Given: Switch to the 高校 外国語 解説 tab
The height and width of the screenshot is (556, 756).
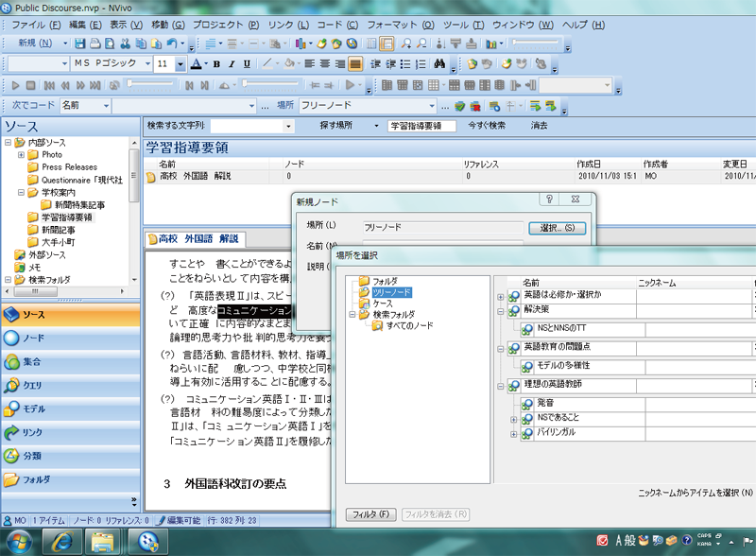Looking at the screenshot, I should pos(198,238).
